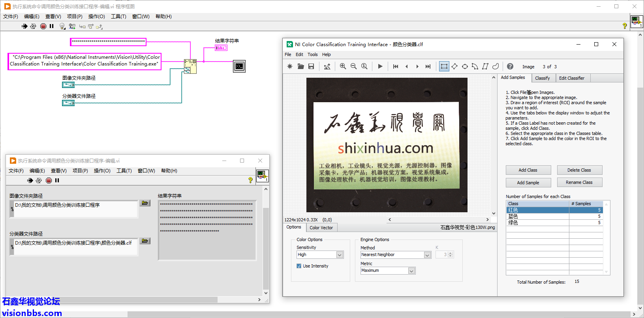Screen dimensions: 644x318
Task: Switch to the Color Vector tab
Action: coord(321,228)
